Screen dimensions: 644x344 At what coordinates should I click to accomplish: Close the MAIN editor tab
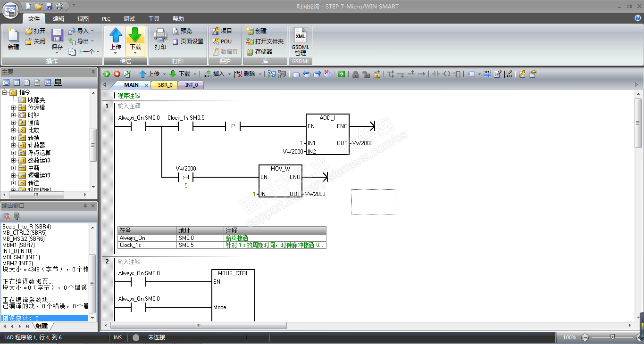coord(146,85)
